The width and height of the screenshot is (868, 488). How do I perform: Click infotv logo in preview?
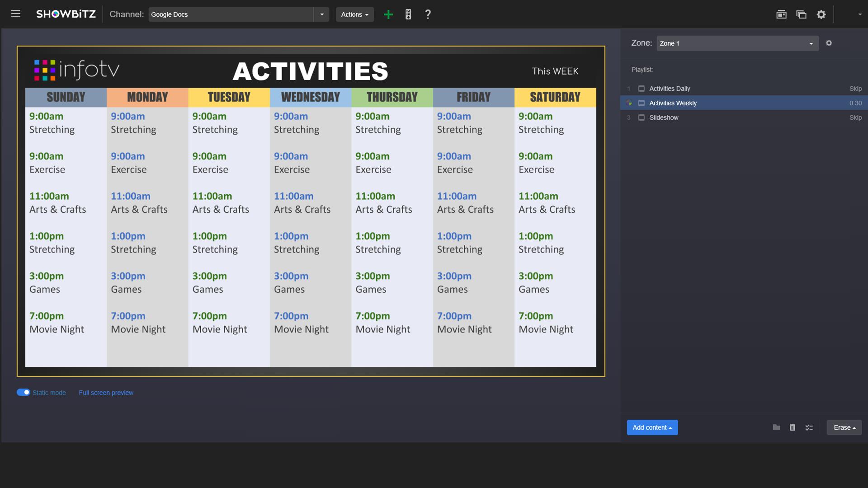(x=77, y=70)
